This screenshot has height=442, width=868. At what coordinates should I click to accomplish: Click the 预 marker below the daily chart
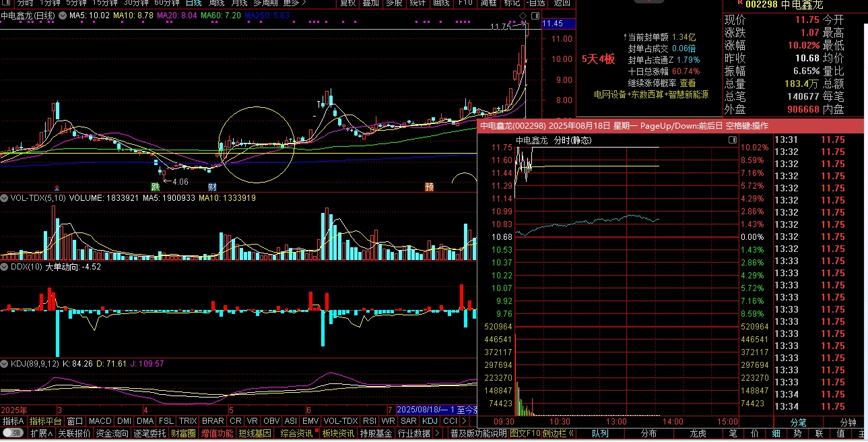point(429,187)
